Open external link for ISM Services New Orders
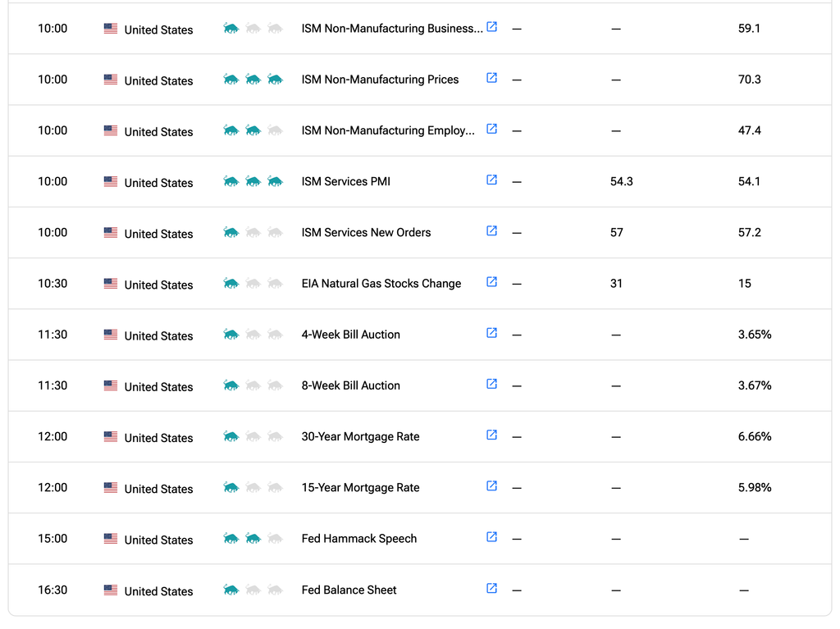Viewport: 840px width, 629px height. click(x=492, y=231)
